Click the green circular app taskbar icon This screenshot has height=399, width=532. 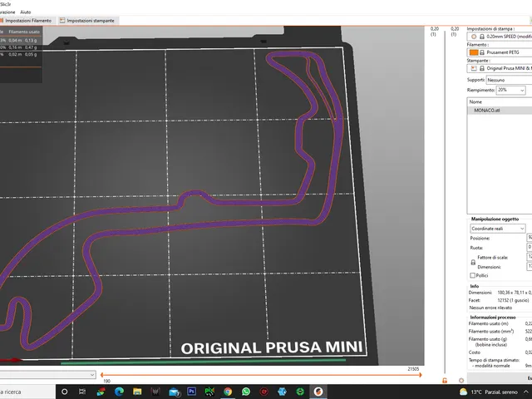pyautogui.click(x=300, y=392)
